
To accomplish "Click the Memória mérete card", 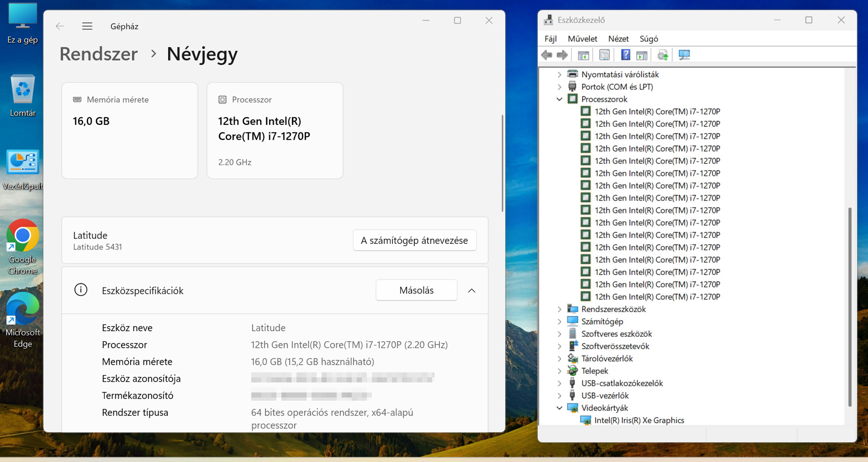I will click(130, 130).
